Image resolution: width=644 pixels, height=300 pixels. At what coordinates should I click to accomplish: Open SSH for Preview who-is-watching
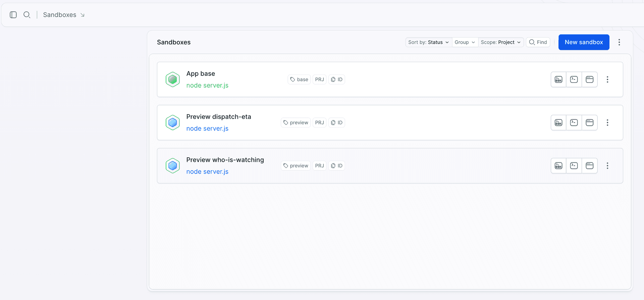[x=558, y=166]
